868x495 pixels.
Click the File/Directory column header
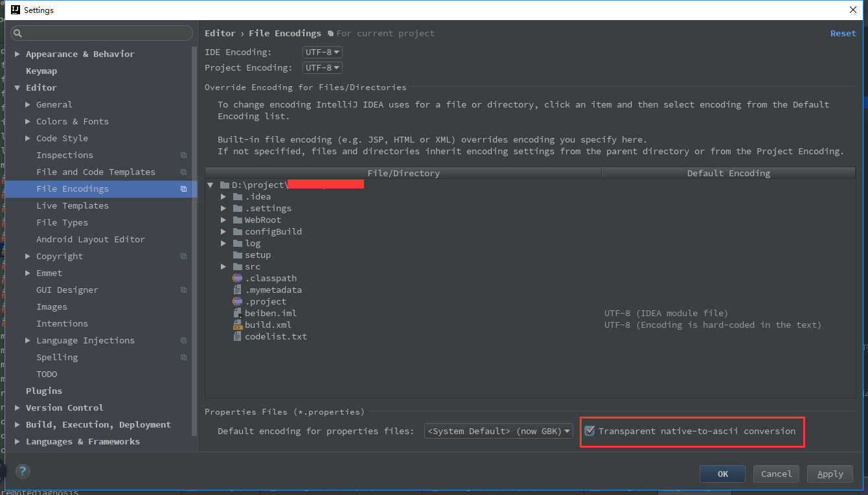click(x=404, y=173)
